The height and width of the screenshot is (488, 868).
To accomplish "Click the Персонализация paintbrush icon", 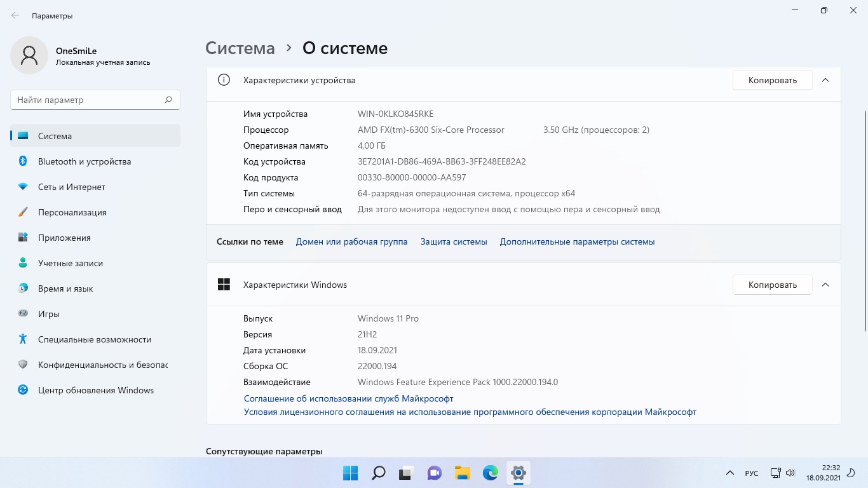I will pos(23,212).
